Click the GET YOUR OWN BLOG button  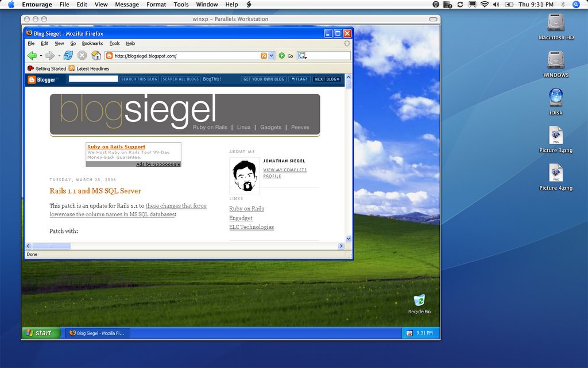(x=264, y=79)
